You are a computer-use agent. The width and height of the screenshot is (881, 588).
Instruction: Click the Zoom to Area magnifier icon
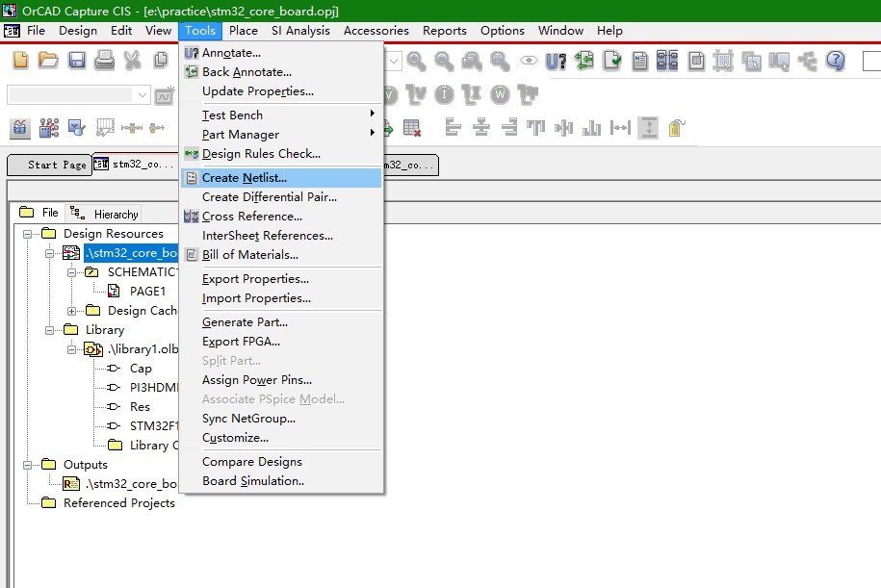(472, 61)
